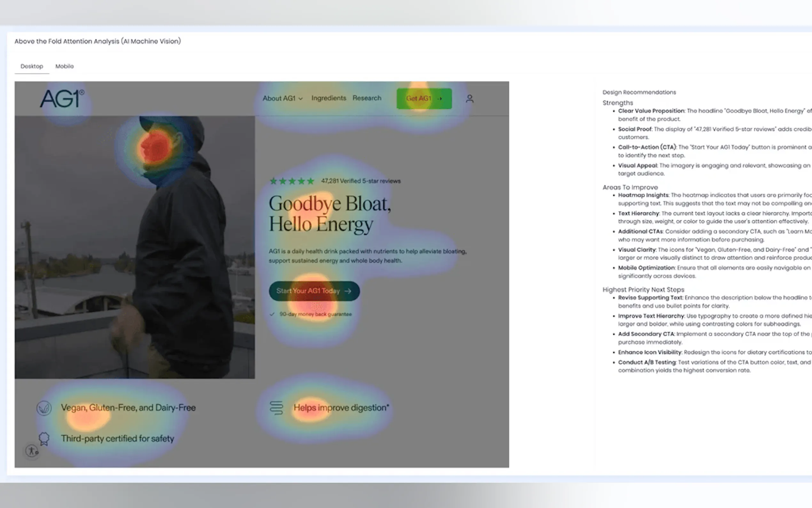Open the user account icon
This screenshot has width=812, height=508.
click(x=469, y=99)
